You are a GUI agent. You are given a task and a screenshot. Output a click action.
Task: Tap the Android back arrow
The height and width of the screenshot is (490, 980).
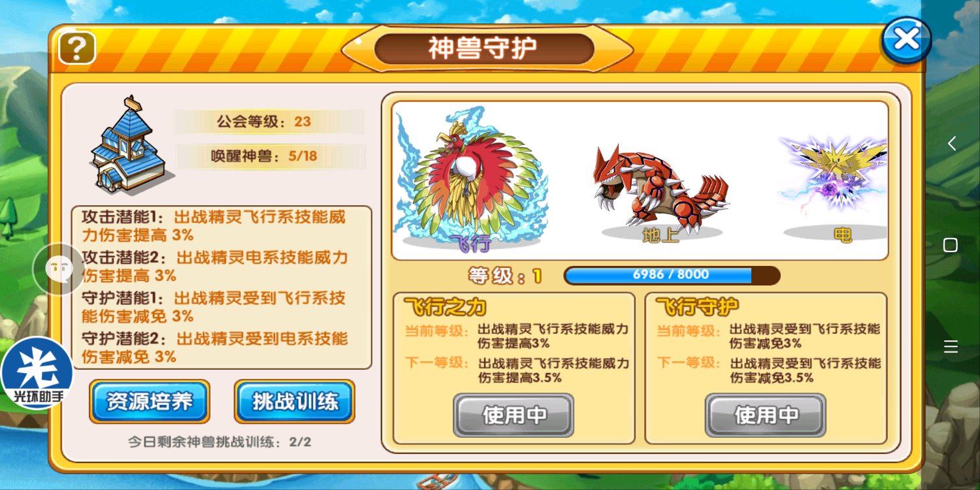[x=951, y=144]
